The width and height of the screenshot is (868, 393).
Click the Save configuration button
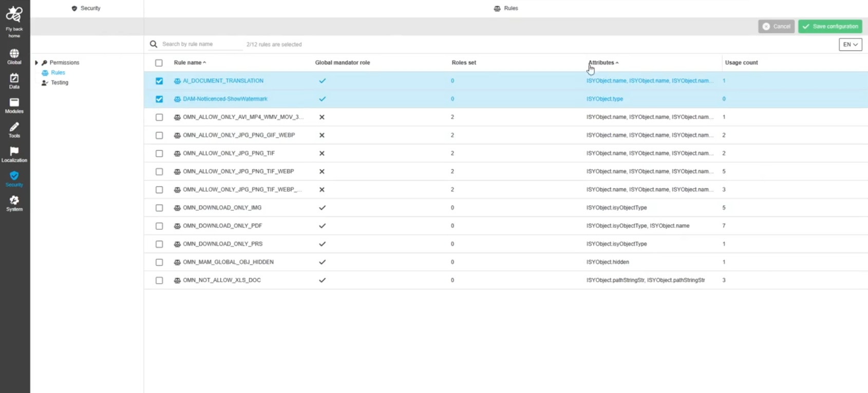[x=830, y=27]
